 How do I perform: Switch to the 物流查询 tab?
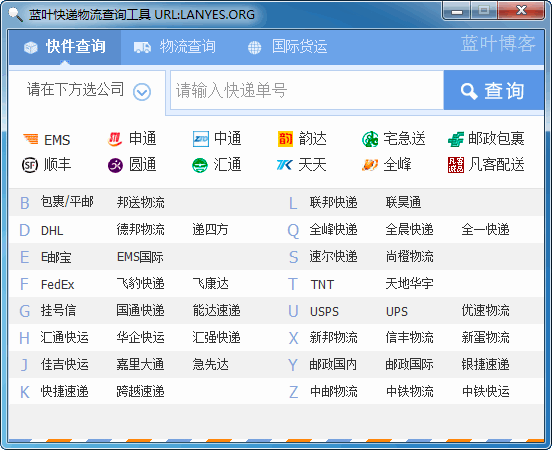coord(175,47)
